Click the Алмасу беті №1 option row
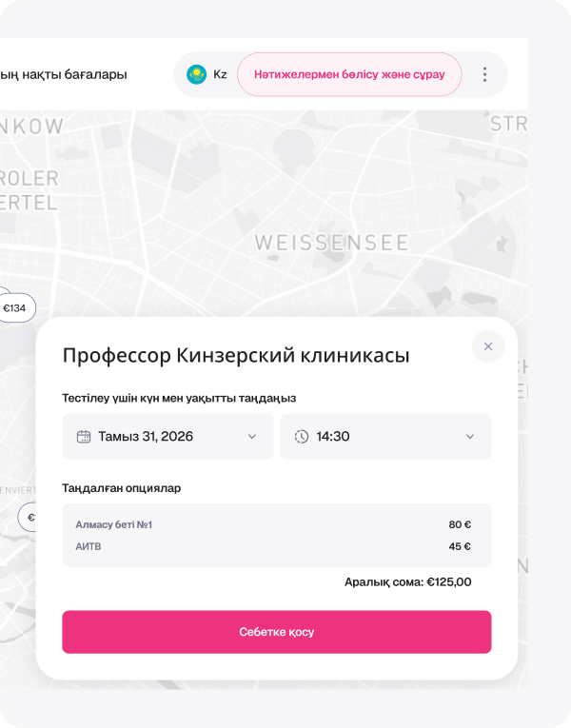The height and width of the screenshot is (728, 571). (x=276, y=524)
